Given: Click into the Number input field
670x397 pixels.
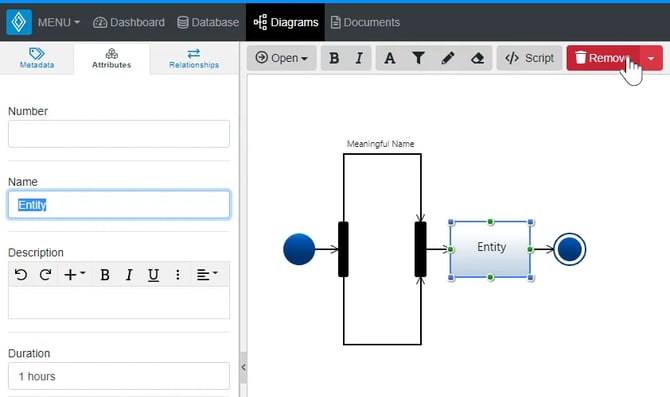Looking at the screenshot, I should 119,134.
